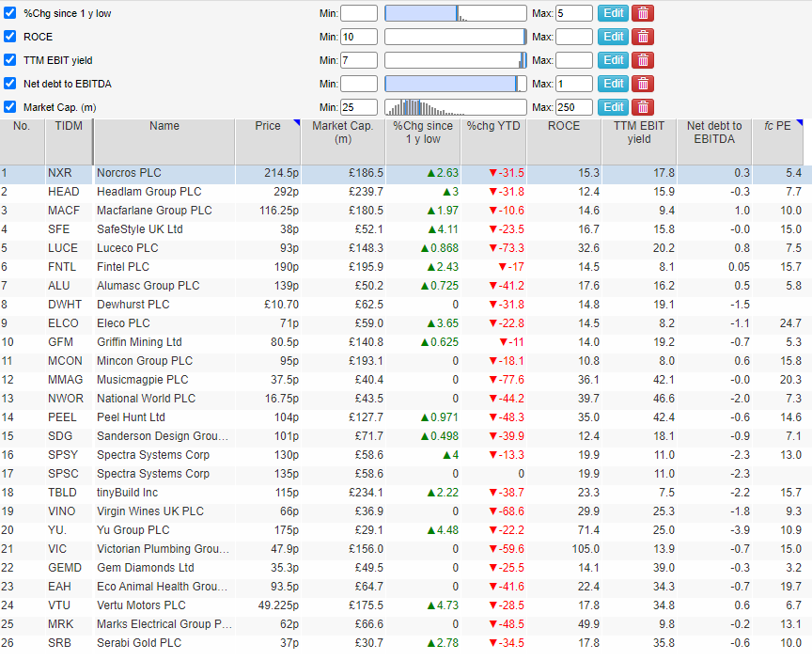The width and height of the screenshot is (812, 660).
Task: Uncheck the TTM EBIT yield filter checkbox
Action: tap(9, 59)
